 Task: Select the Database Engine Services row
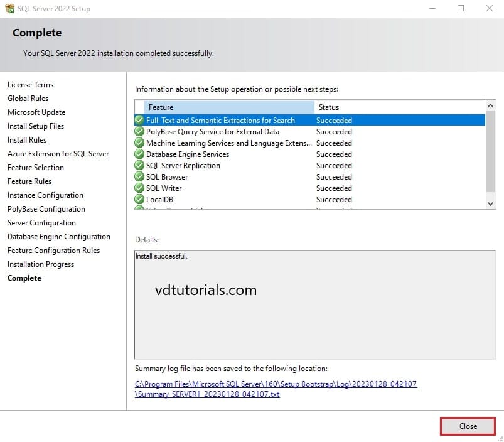click(x=309, y=154)
